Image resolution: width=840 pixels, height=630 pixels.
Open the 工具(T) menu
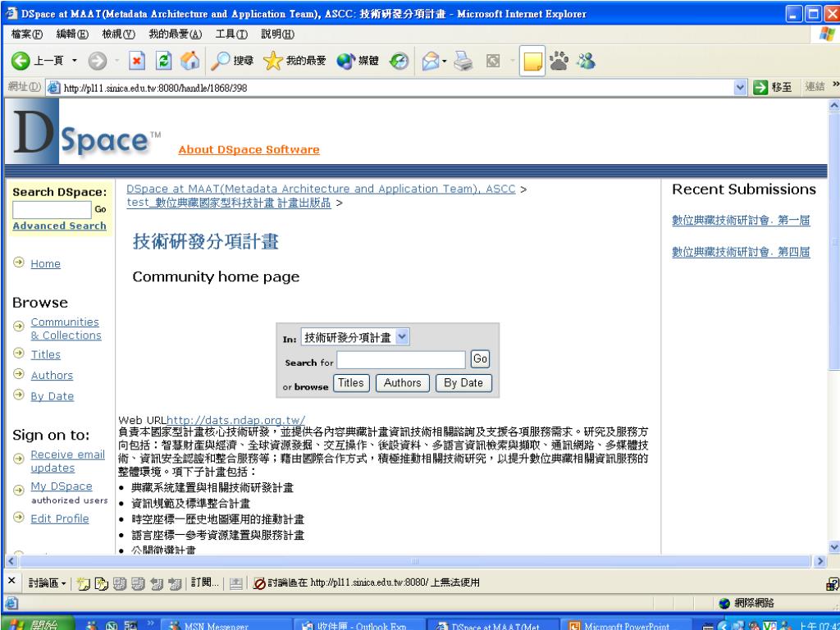point(231,34)
